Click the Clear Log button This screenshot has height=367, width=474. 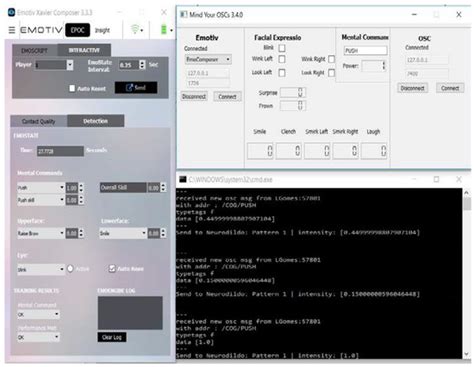[x=112, y=337]
